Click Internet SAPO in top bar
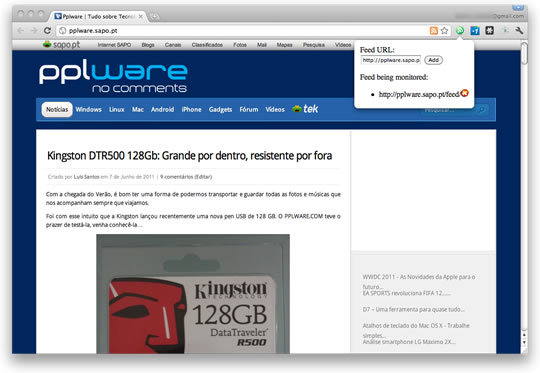The image size is (540, 373). point(114,45)
